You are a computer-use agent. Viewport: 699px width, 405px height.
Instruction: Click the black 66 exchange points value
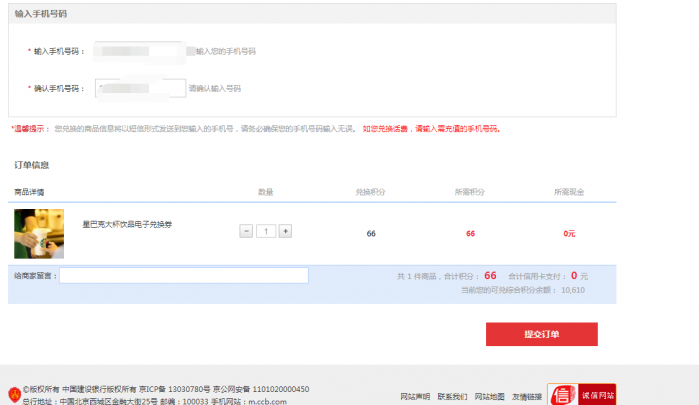(371, 233)
